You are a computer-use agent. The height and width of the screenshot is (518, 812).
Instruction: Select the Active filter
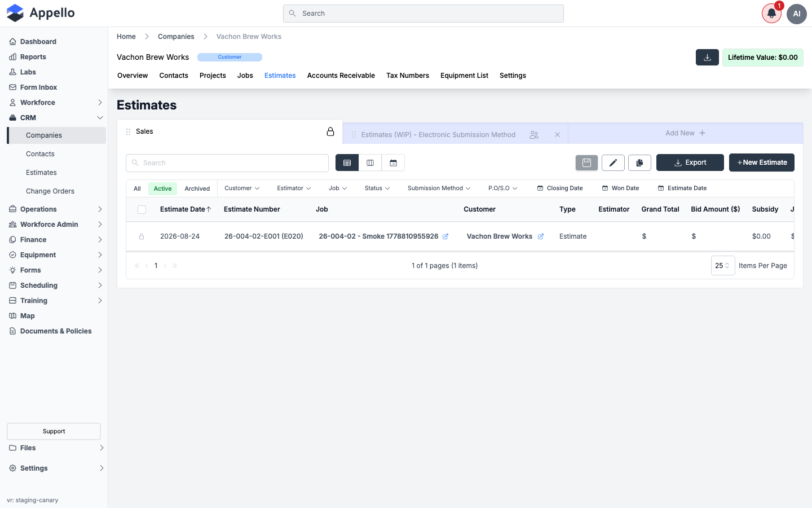[162, 188]
